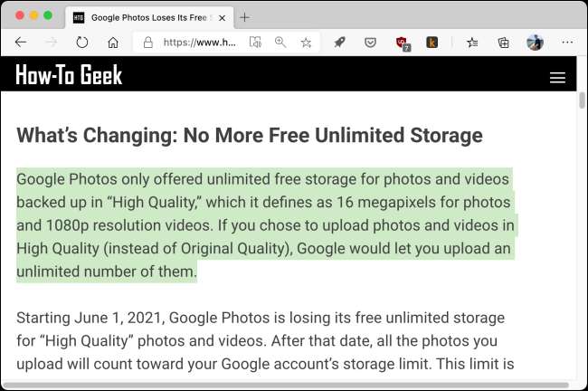Click the zoom magnifier in address bar
The height and width of the screenshot is (391, 588).
pyautogui.click(x=280, y=43)
